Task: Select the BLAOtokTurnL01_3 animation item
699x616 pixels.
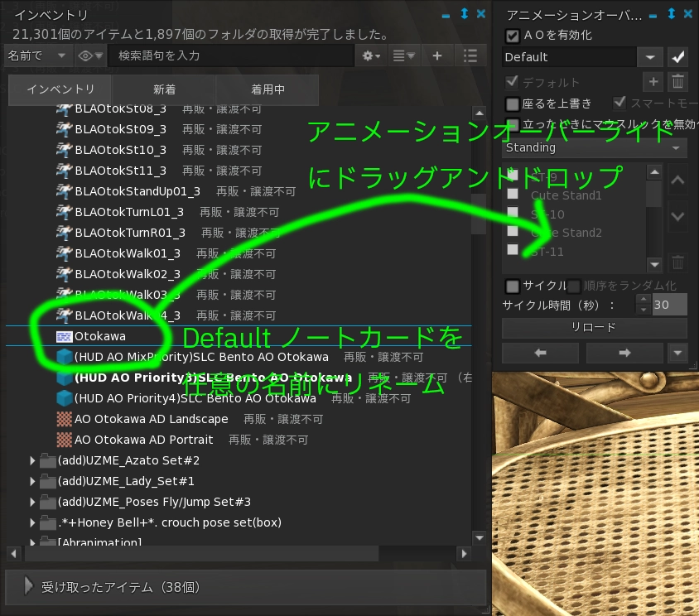Action: coord(129,212)
